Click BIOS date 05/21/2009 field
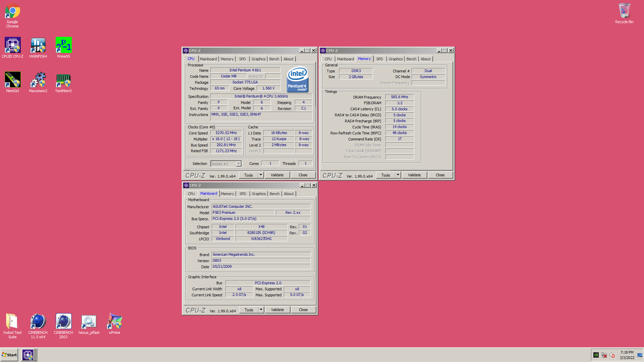644x362 pixels. (261, 267)
